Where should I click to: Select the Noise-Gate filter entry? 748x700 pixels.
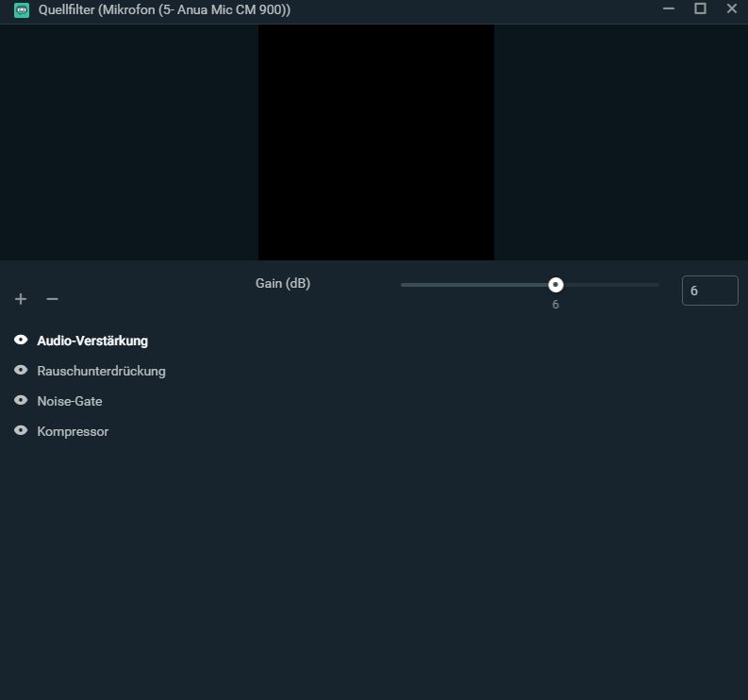click(x=70, y=401)
